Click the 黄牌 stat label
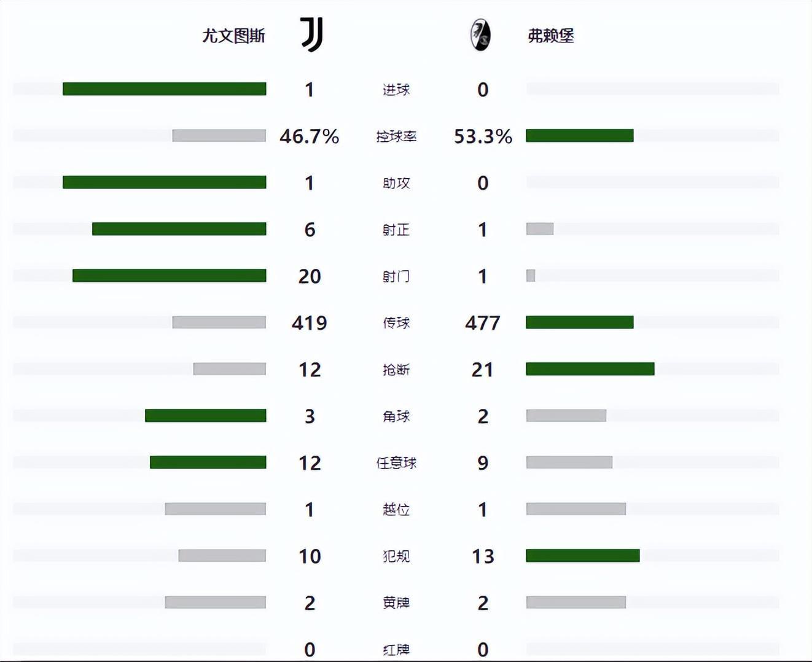Screen dimensions: 812x662 pyautogui.click(x=396, y=603)
